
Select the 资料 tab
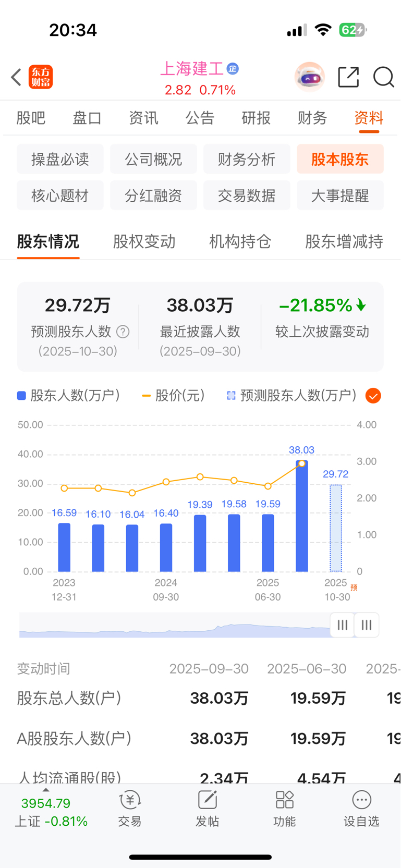click(369, 118)
